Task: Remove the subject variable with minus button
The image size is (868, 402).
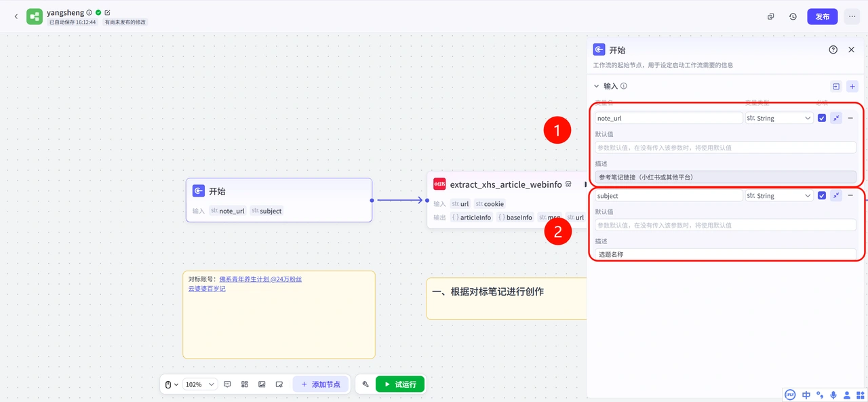Action: pos(850,195)
